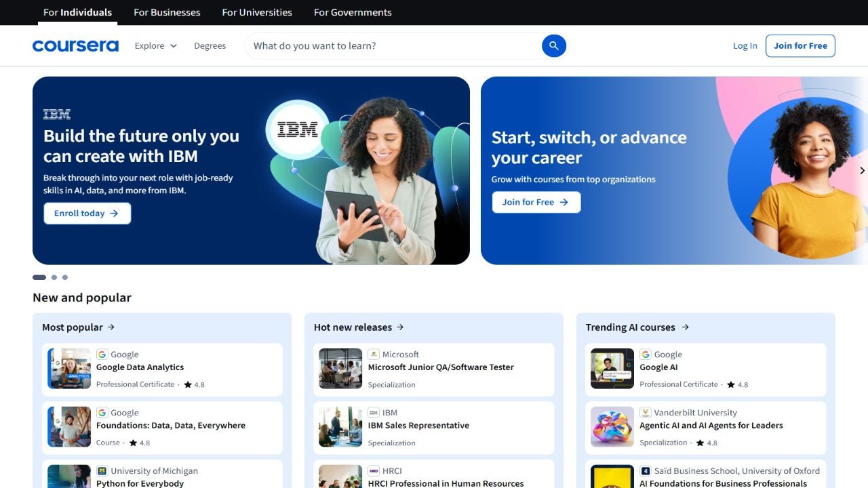
Task: Click the Google AI course thumbnail
Action: 612,369
